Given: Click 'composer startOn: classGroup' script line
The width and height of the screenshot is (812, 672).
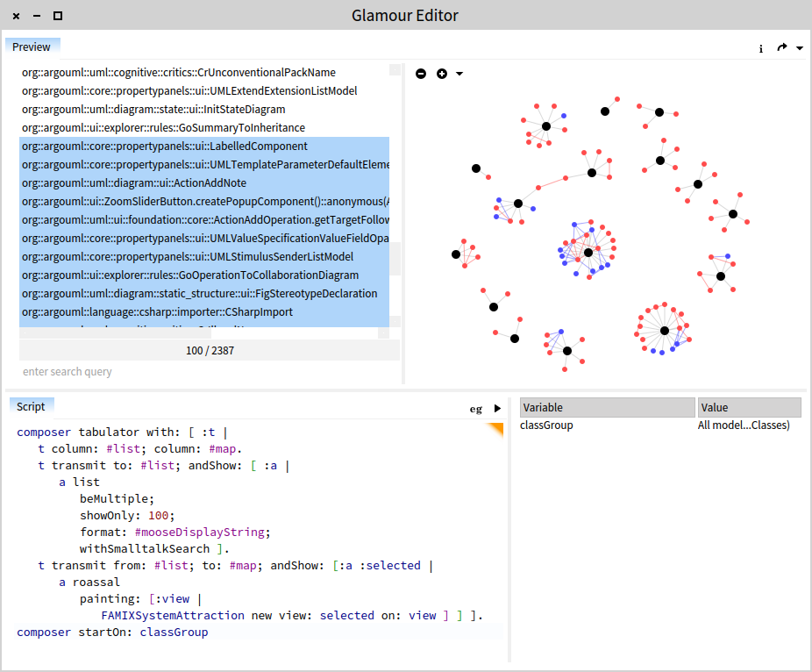Looking at the screenshot, I should click(x=112, y=633).
